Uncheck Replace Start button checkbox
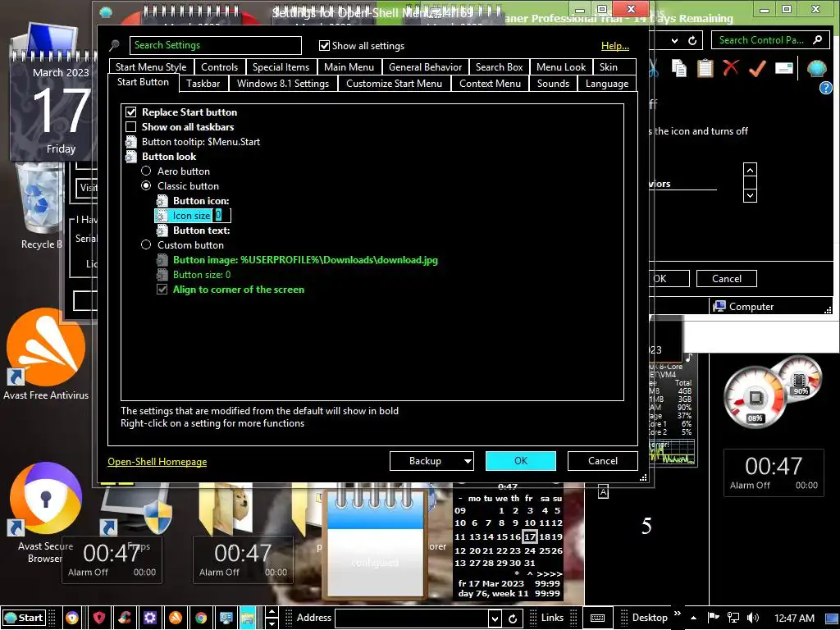Image resolution: width=840 pixels, height=630 pixels. click(x=130, y=112)
